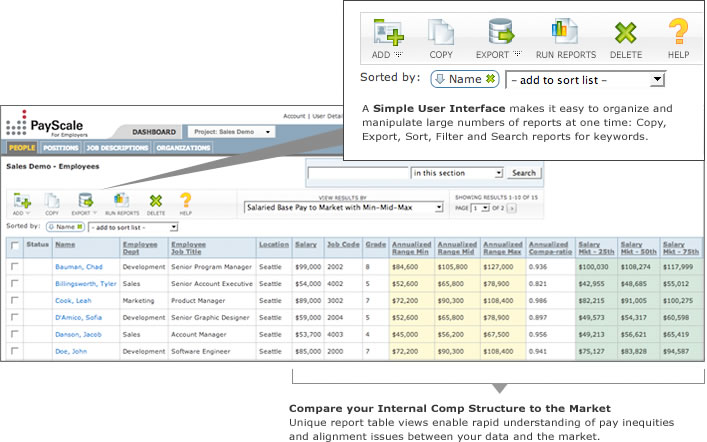The height and width of the screenshot is (442, 707).
Task: Open the JOB DESCRIPTIONS tab
Action: click(117, 147)
